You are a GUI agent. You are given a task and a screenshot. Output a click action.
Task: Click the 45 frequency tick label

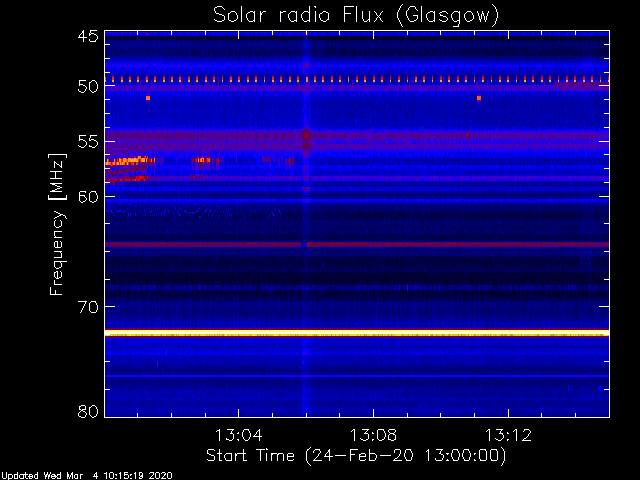88,36
